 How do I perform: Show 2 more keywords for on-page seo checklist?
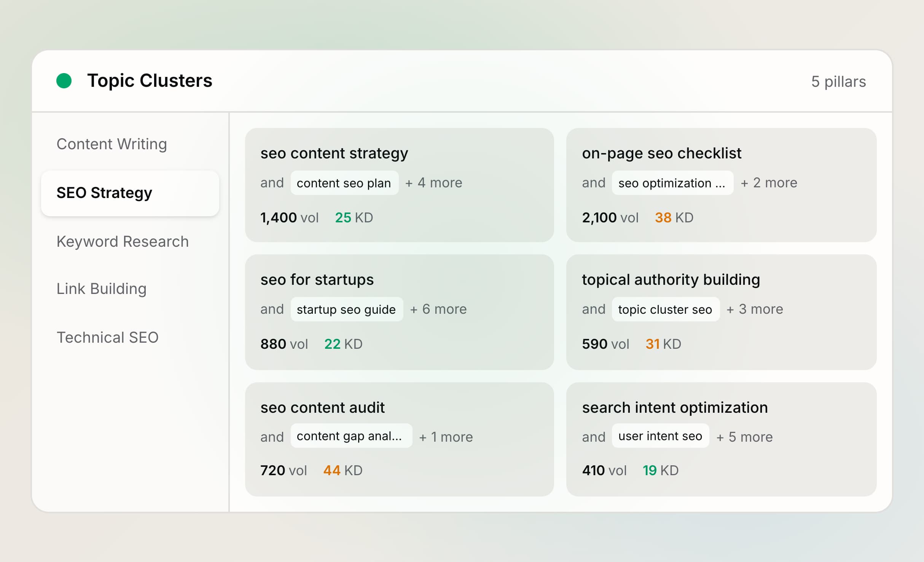click(x=768, y=183)
